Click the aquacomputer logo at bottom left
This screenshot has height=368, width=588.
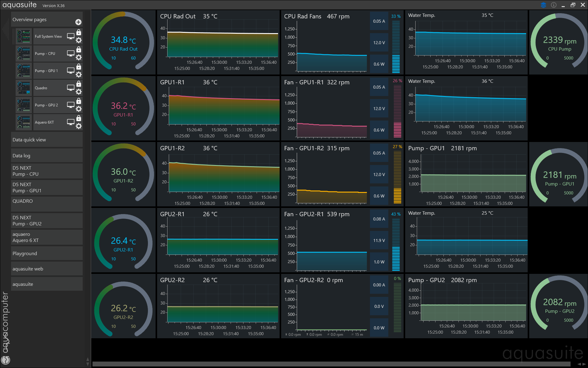(x=6, y=360)
